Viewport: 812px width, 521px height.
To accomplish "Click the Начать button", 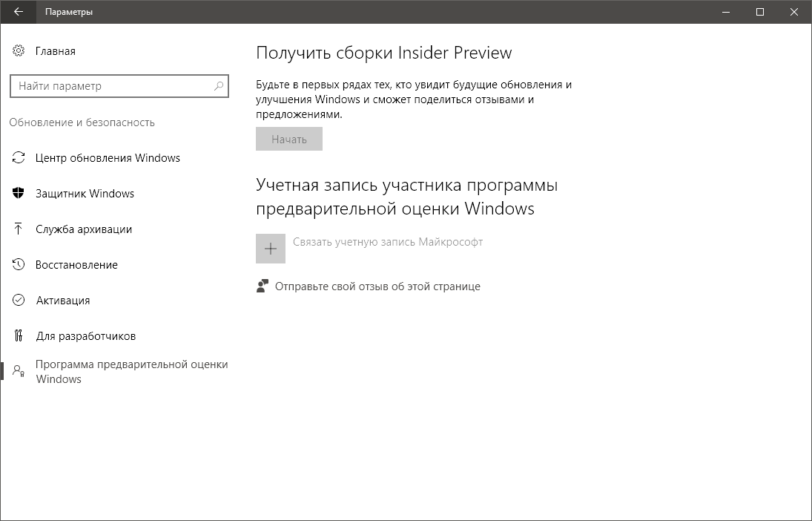I will (x=289, y=139).
